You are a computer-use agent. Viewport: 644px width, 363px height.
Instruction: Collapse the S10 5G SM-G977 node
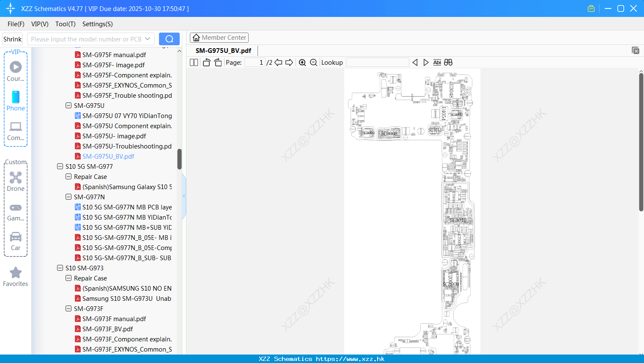click(60, 166)
